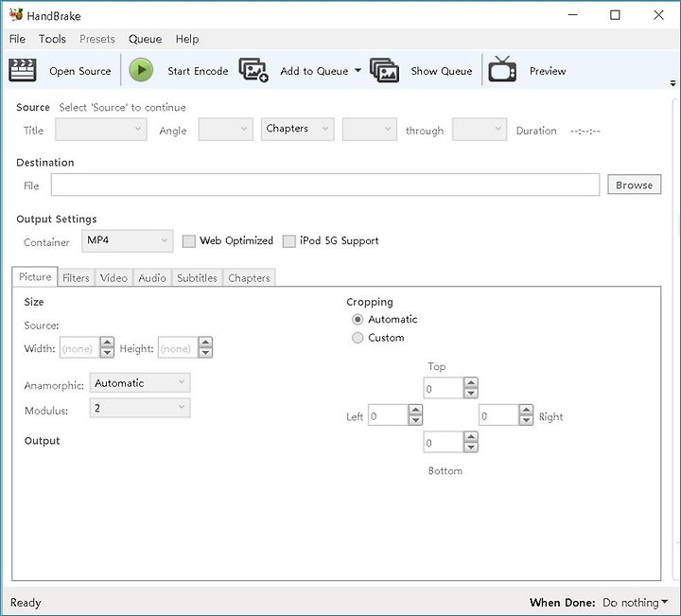Open the toolbar overflow arrow at right edge

click(672, 83)
